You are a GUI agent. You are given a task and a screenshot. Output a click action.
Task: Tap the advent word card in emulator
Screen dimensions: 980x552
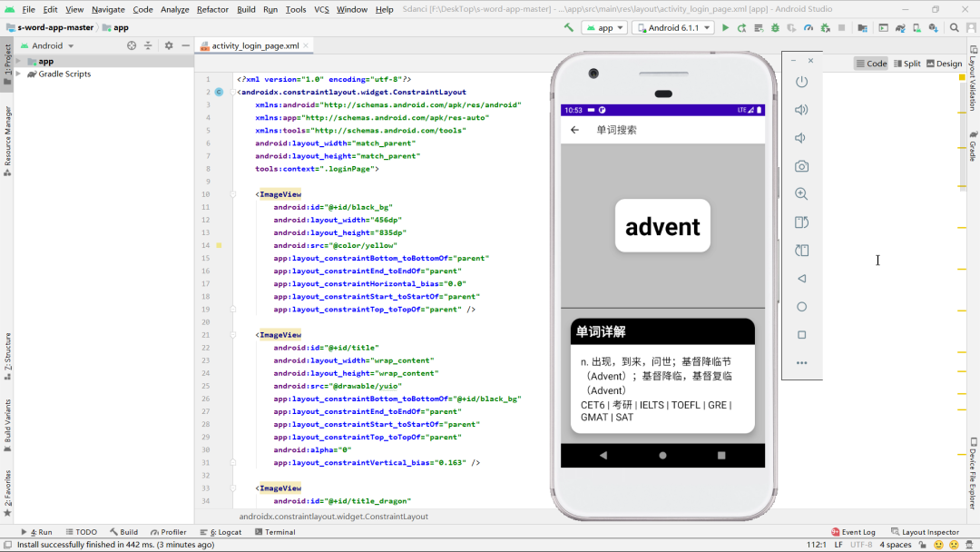point(662,226)
